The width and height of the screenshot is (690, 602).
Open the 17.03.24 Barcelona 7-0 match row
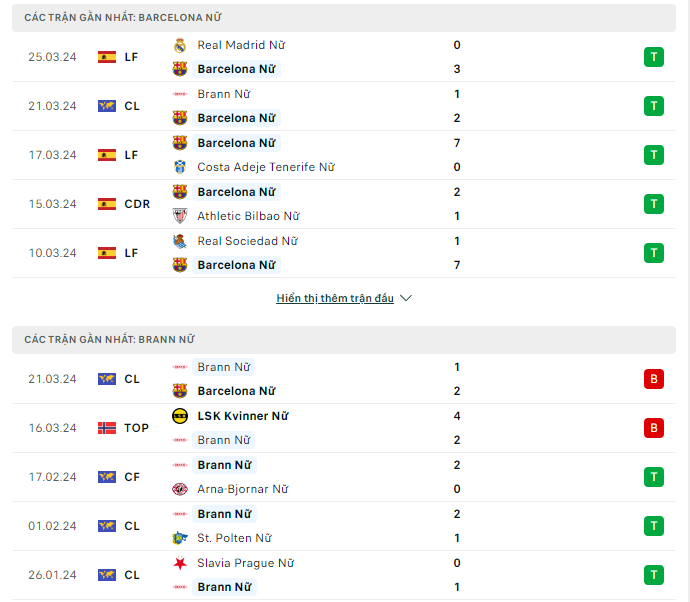point(344,155)
